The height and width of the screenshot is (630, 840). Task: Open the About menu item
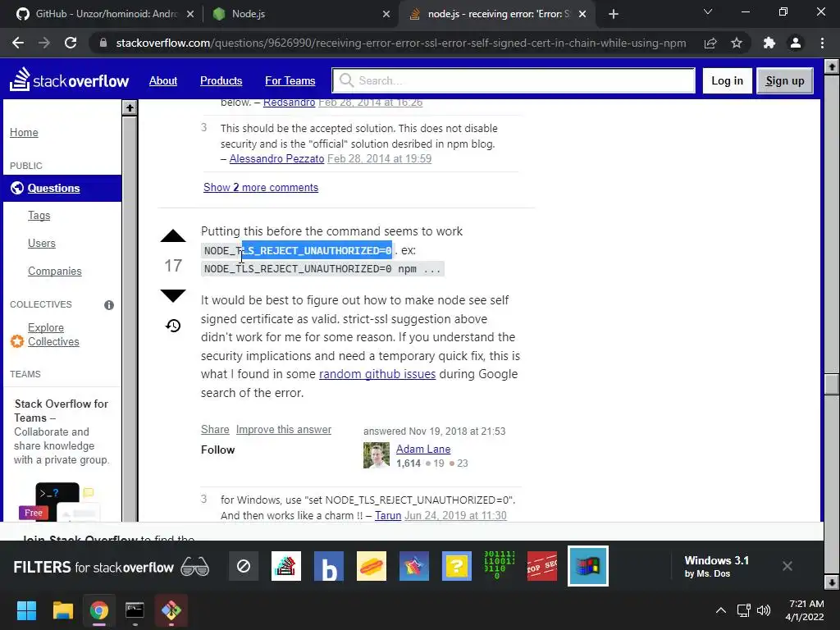[163, 80]
